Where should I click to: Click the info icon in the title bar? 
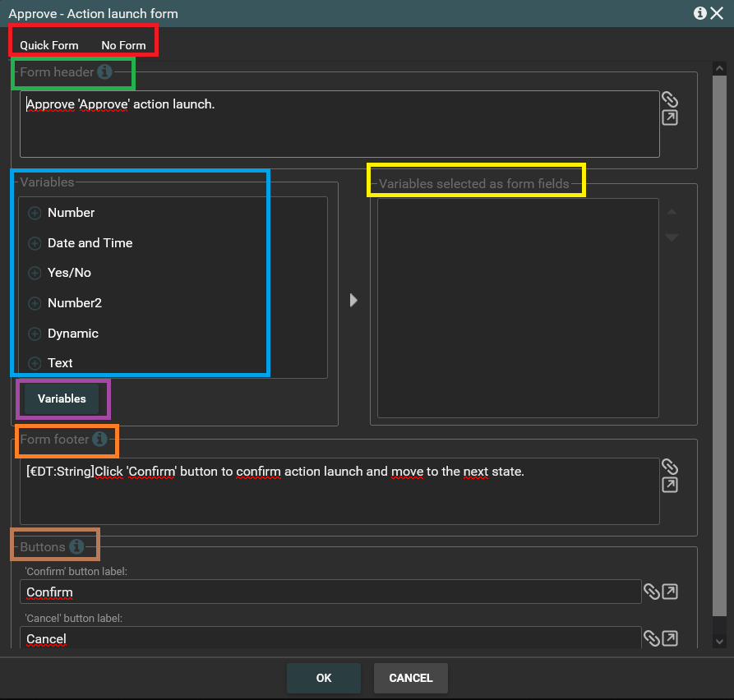tap(700, 13)
